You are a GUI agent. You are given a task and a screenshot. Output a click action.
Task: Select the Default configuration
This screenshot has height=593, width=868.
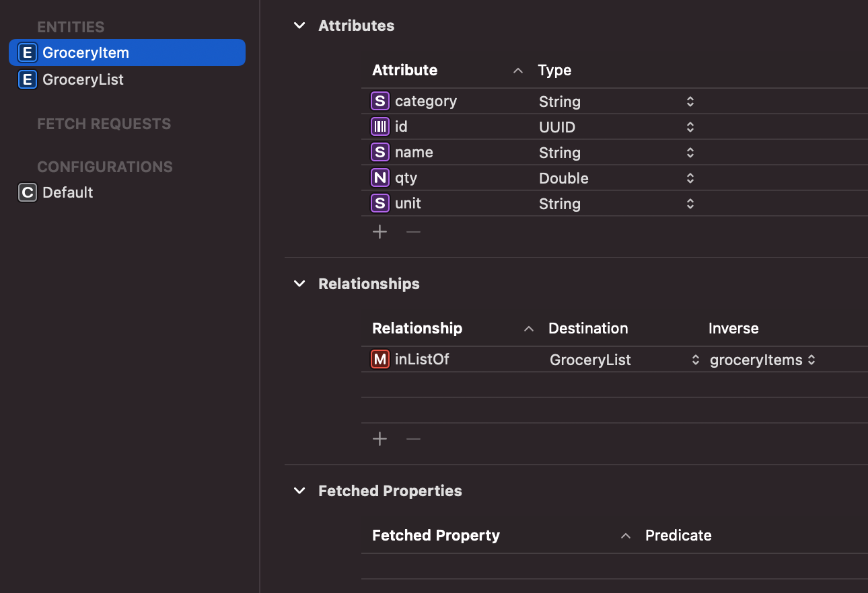(67, 192)
